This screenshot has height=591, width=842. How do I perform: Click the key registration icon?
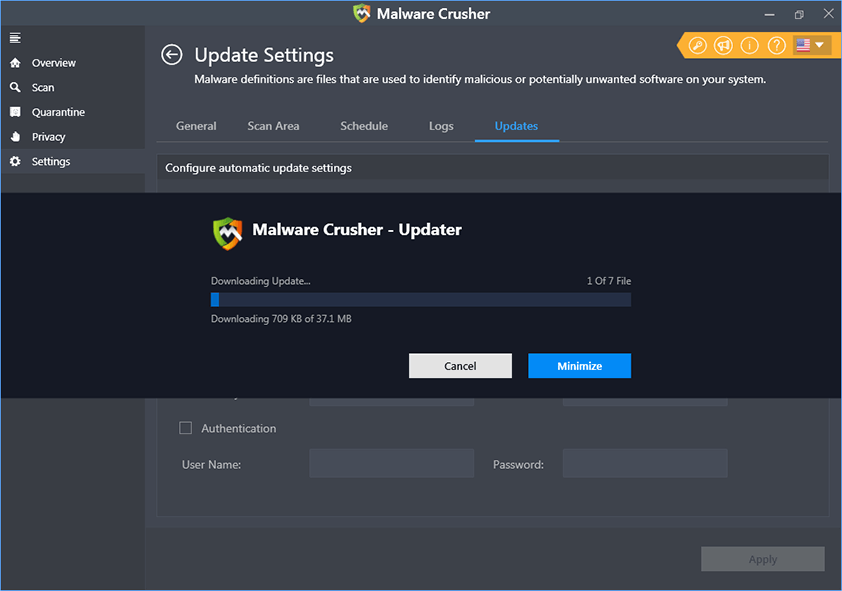698,46
